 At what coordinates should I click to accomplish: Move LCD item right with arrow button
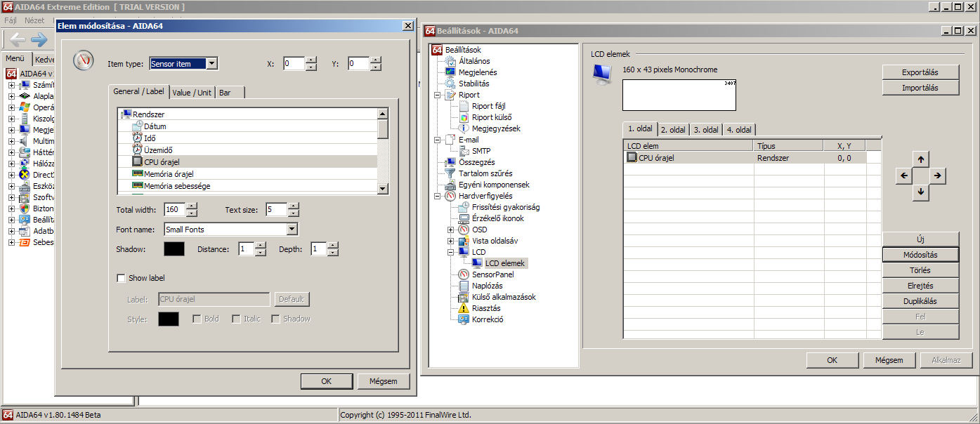[x=939, y=176]
